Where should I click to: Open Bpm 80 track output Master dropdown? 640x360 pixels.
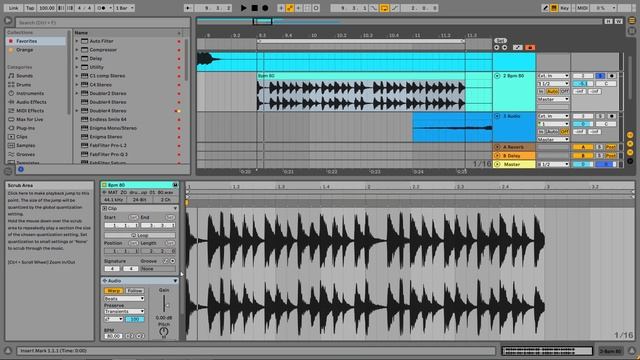pyautogui.click(x=553, y=99)
